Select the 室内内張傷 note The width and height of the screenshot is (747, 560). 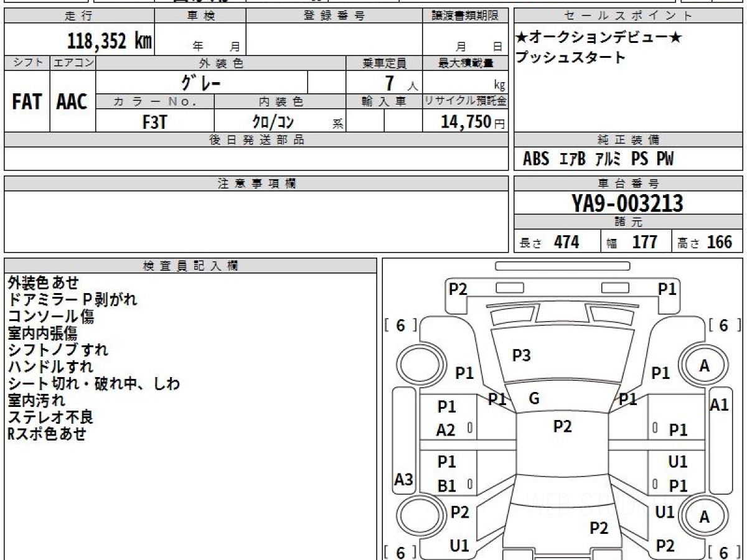pyautogui.click(x=42, y=333)
